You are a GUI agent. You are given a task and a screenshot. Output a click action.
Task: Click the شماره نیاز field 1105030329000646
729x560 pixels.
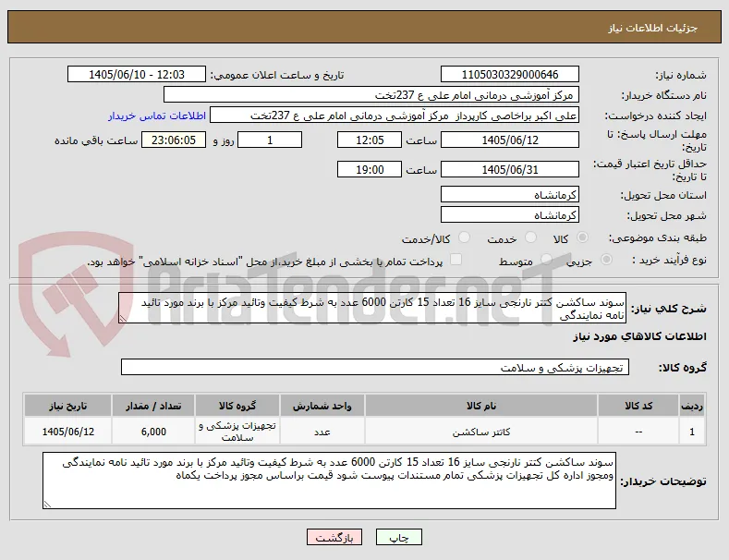(510, 75)
